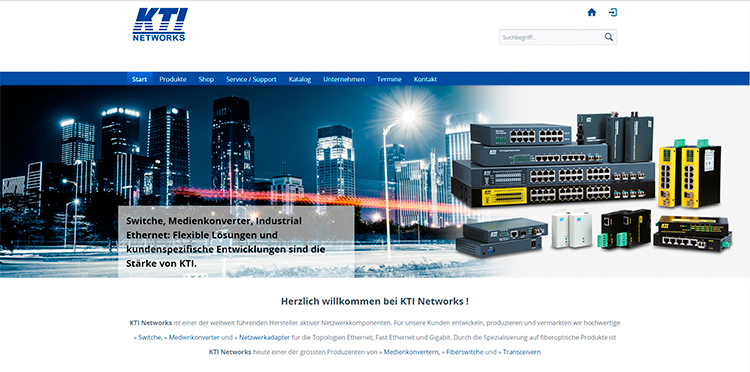750x372 pixels.
Task: Click the home icon in the header
Action: 592,12
